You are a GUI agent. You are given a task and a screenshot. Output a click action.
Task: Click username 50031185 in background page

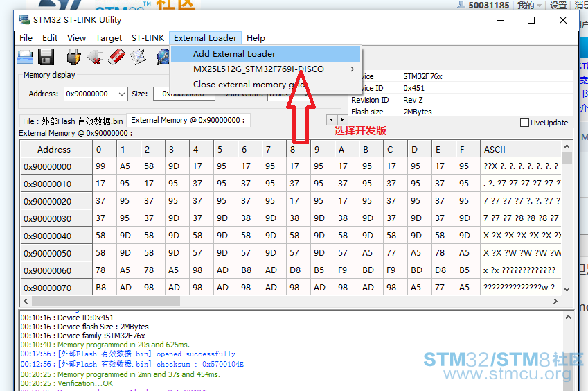pyautogui.click(x=489, y=6)
